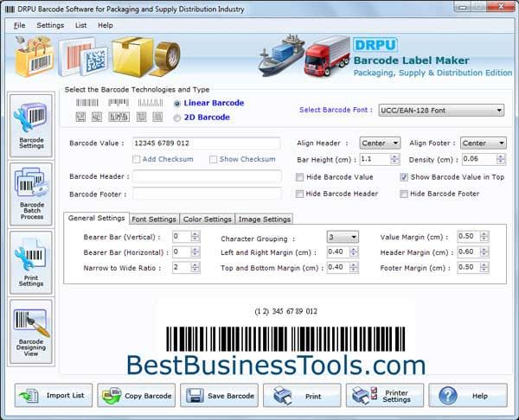The width and height of the screenshot is (519, 420).
Task: Uncheck Show Barcode Value in Top
Action: coord(404,177)
